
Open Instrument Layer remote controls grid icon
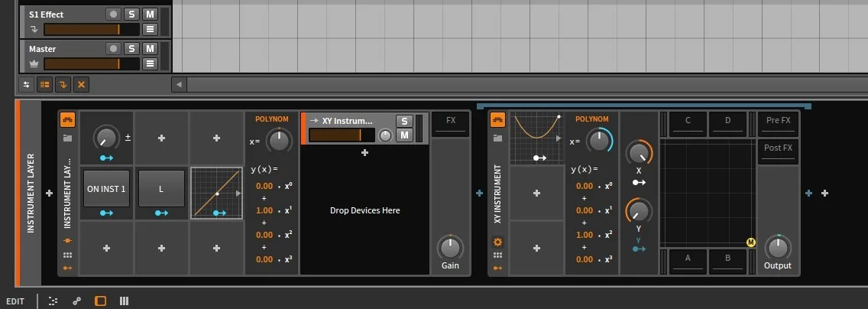(67, 255)
